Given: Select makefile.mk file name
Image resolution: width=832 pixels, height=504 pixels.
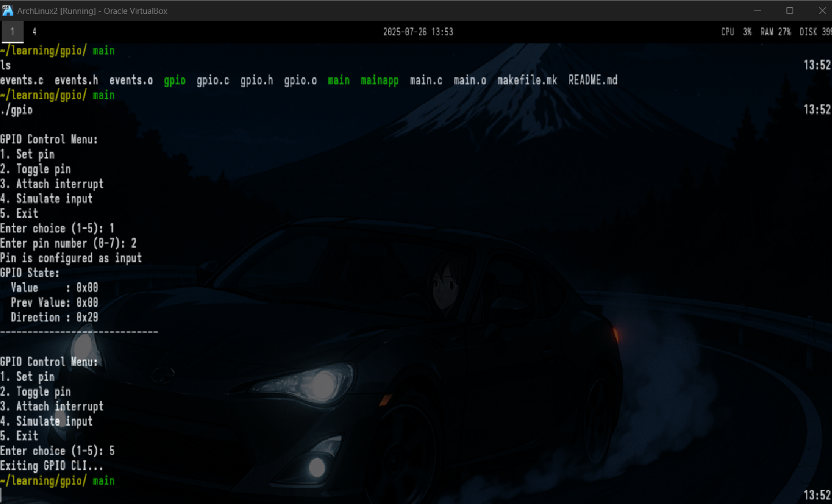Looking at the screenshot, I should [527, 80].
